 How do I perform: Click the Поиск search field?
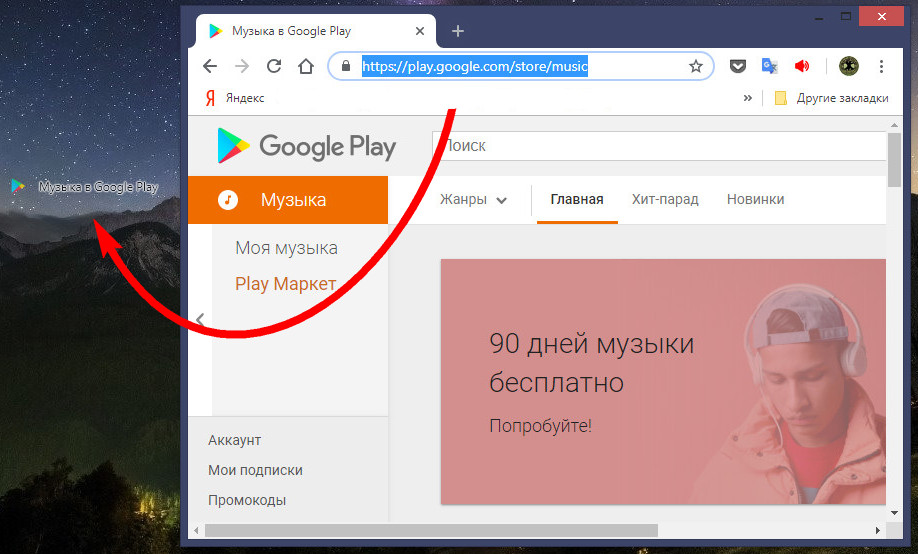click(659, 146)
